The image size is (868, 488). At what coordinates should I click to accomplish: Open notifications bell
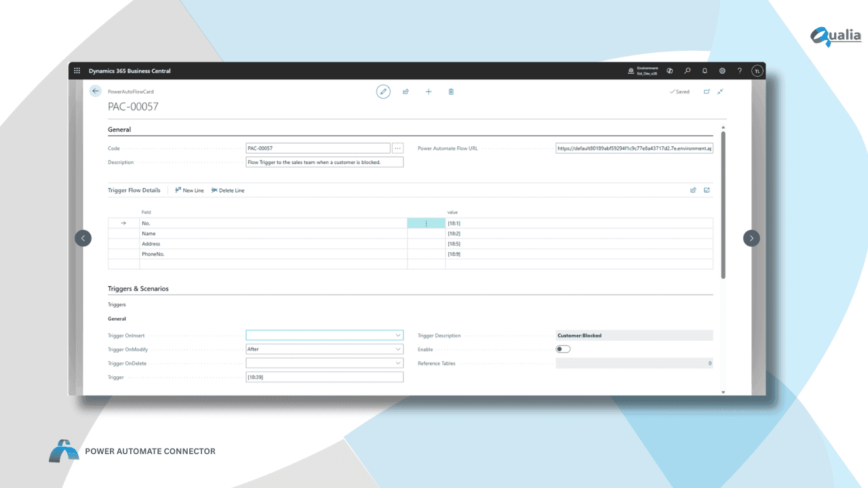(705, 71)
